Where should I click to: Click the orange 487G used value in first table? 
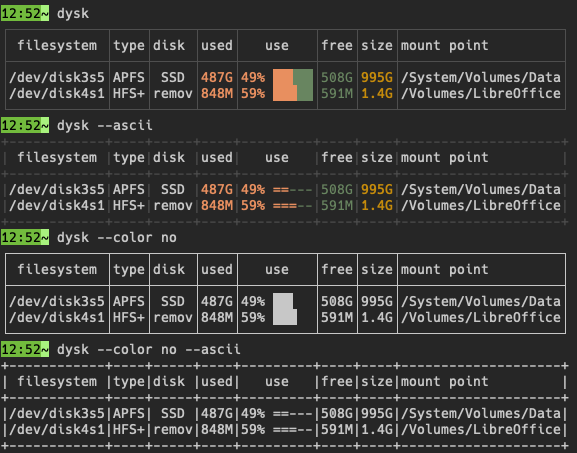(217, 77)
